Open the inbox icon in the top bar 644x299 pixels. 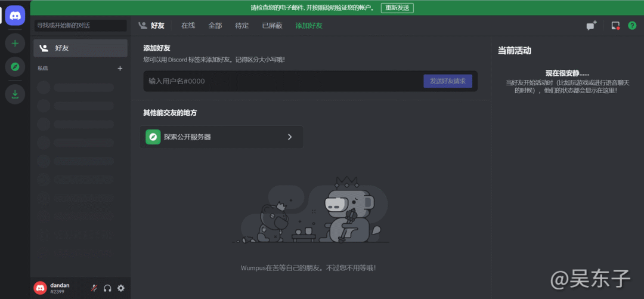615,26
